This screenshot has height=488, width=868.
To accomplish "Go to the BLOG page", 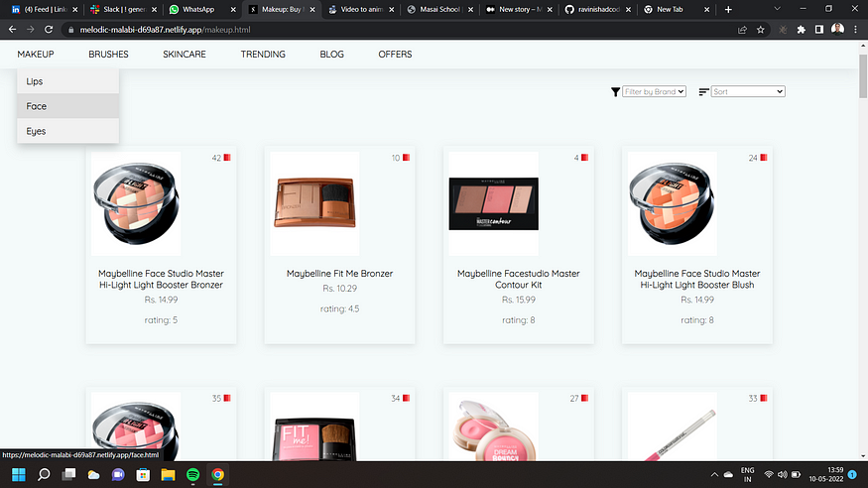I will tap(331, 55).
